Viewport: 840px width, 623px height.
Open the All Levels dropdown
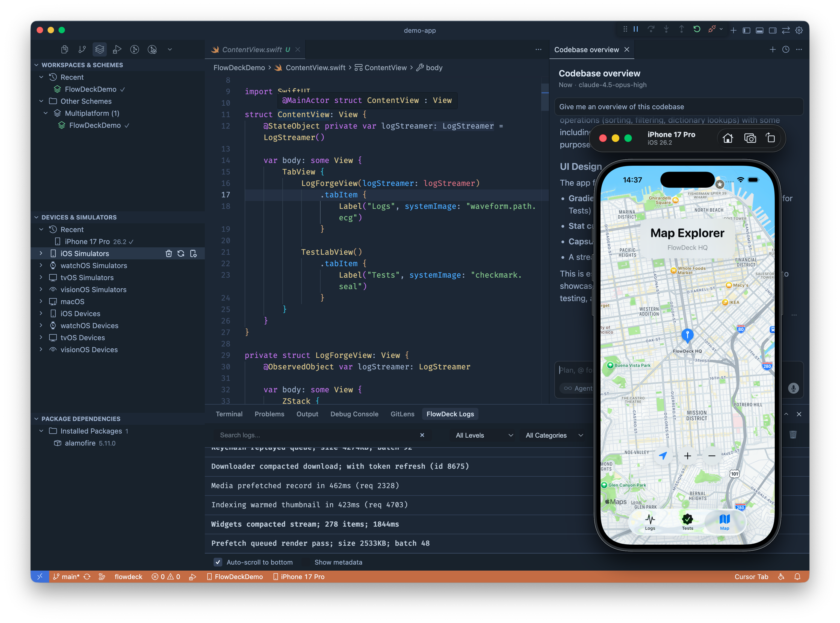coord(483,435)
